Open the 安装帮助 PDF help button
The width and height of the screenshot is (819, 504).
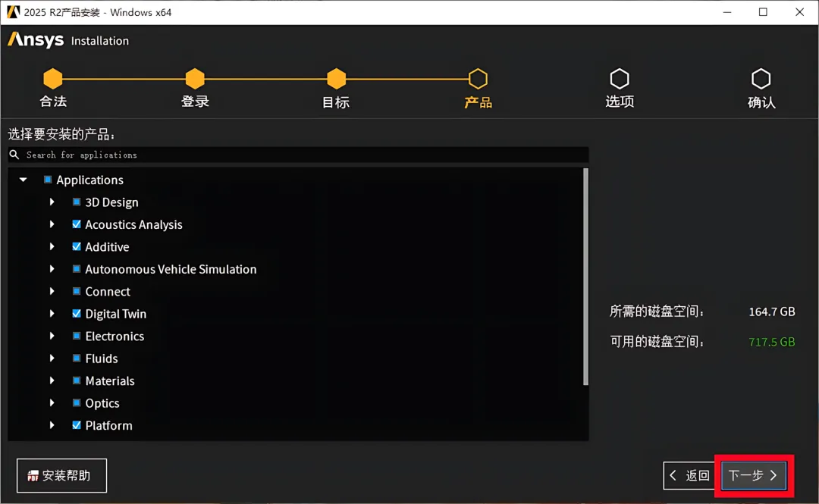61,475
